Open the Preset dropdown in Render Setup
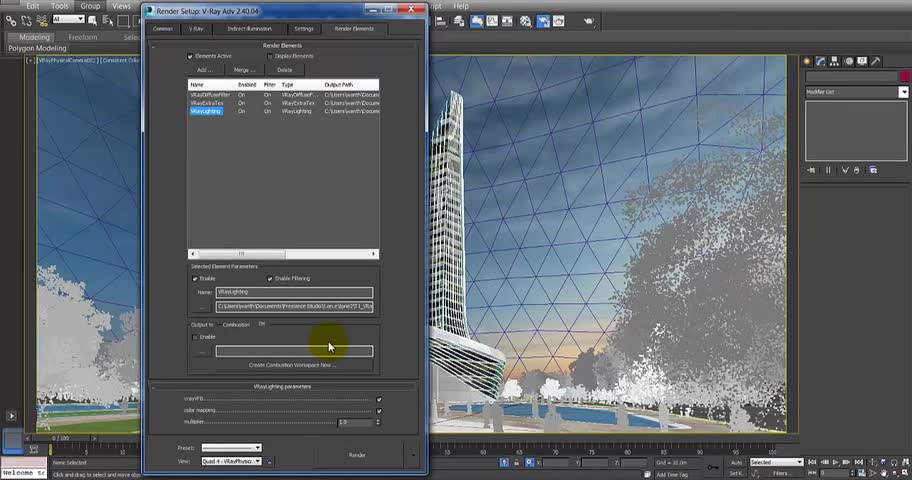The width and height of the screenshot is (912, 480). [231, 448]
